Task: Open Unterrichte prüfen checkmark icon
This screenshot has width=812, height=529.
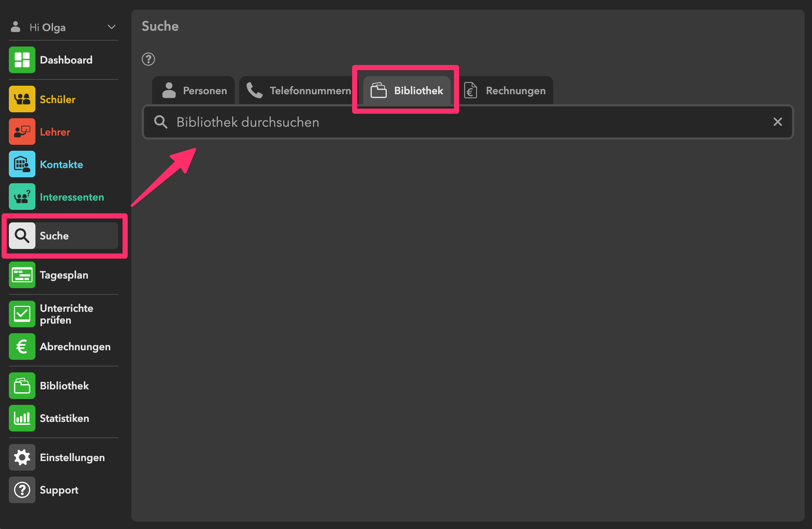Action: [x=22, y=314]
